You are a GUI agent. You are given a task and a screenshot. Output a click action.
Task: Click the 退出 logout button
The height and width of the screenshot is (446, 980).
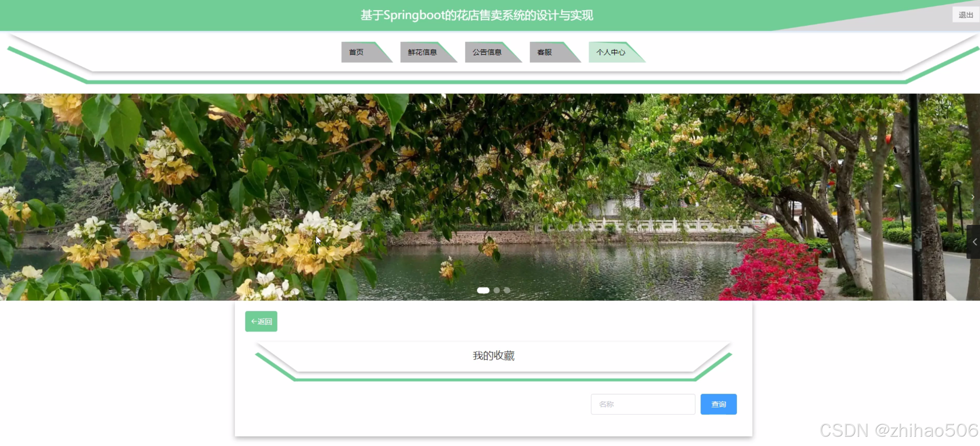tap(965, 15)
